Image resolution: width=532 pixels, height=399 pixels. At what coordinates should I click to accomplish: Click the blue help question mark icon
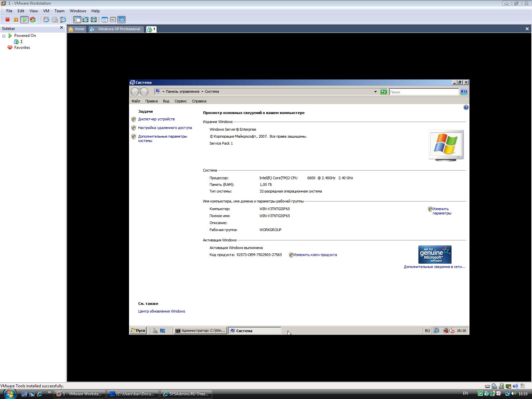(x=466, y=107)
